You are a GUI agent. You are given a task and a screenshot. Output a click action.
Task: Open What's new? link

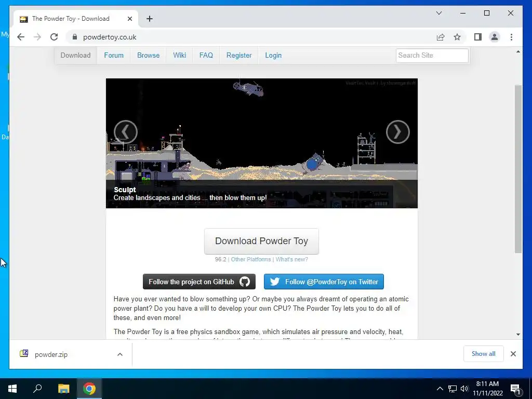tap(292, 259)
